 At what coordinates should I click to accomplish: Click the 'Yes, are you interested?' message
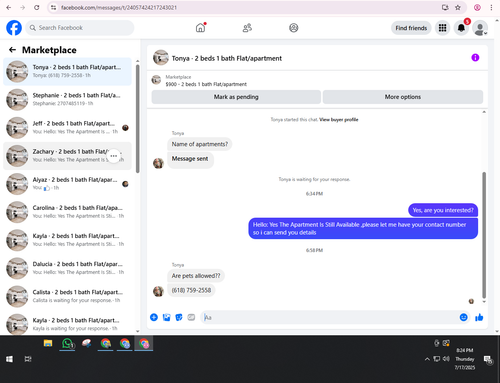(443, 210)
